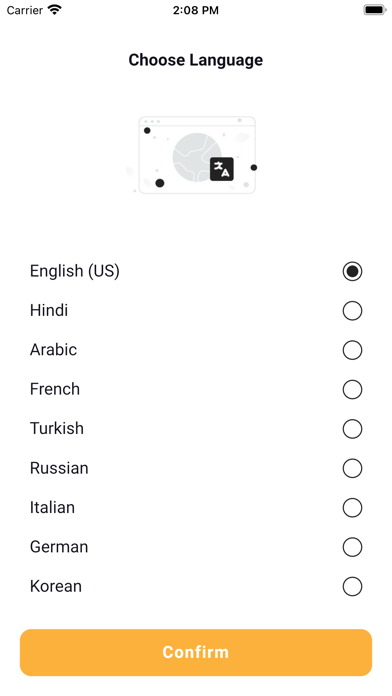Tap the clock in status bar
This screenshot has height=696, width=392.
coord(196,10)
